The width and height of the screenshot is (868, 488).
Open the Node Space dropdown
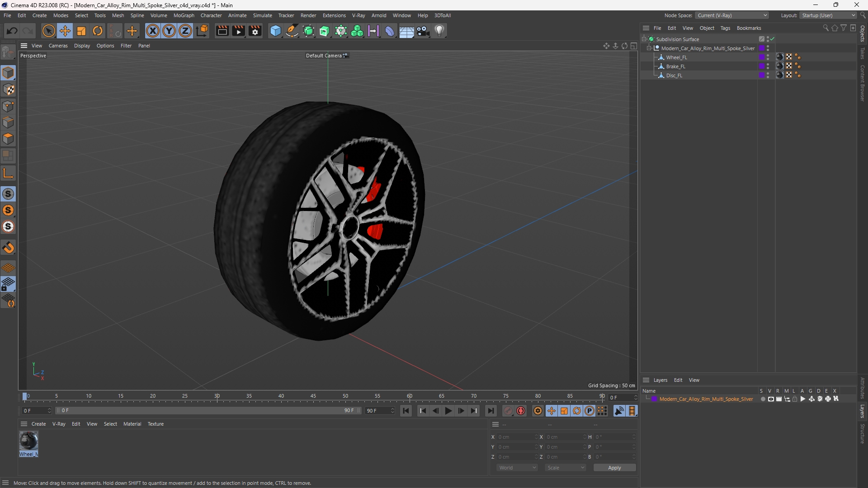[x=732, y=15]
